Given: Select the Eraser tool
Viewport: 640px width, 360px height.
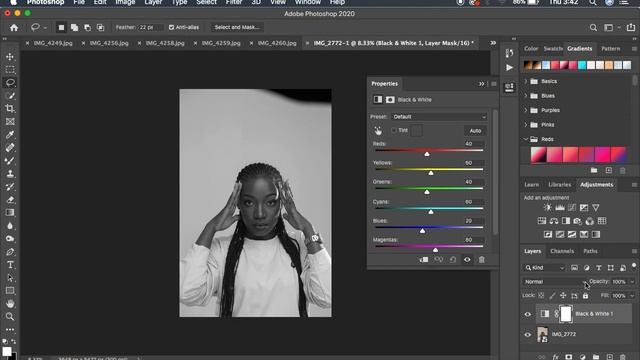Looking at the screenshot, I should click(10, 200).
